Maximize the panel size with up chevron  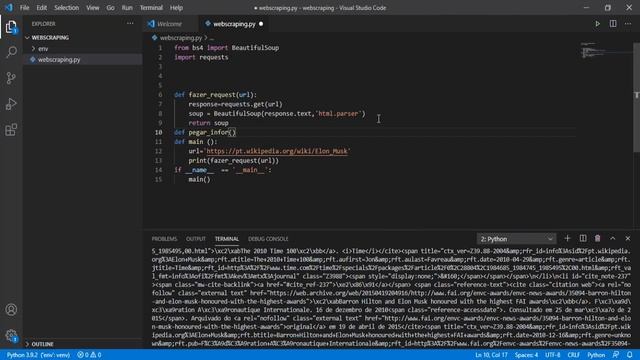tap(613, 238)
